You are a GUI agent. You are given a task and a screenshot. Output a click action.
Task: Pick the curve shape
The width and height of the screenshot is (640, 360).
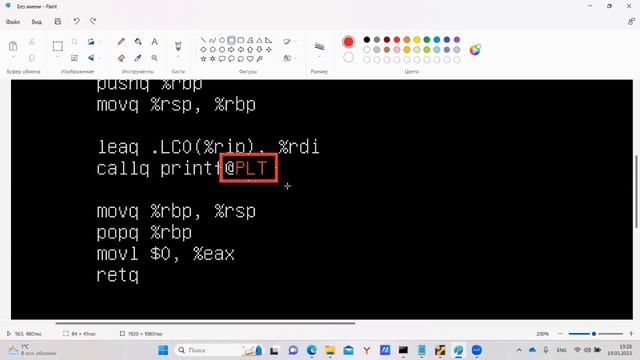[212, 40]
